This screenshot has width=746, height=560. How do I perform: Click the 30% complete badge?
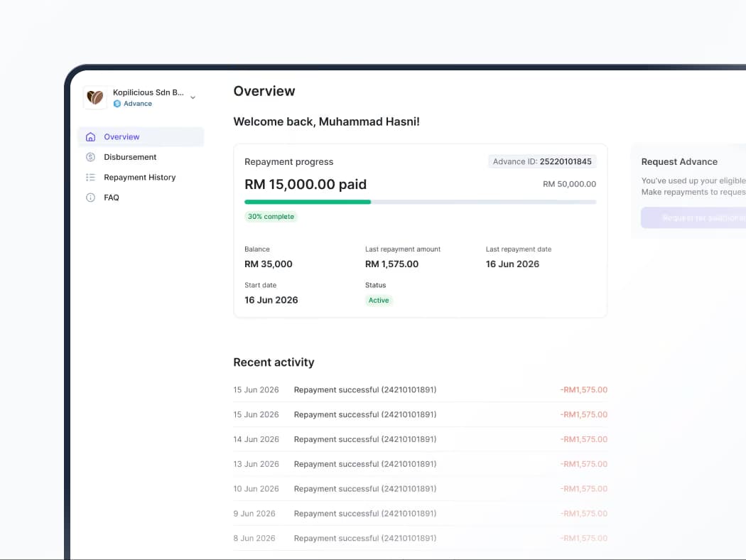tap(271, 217)
